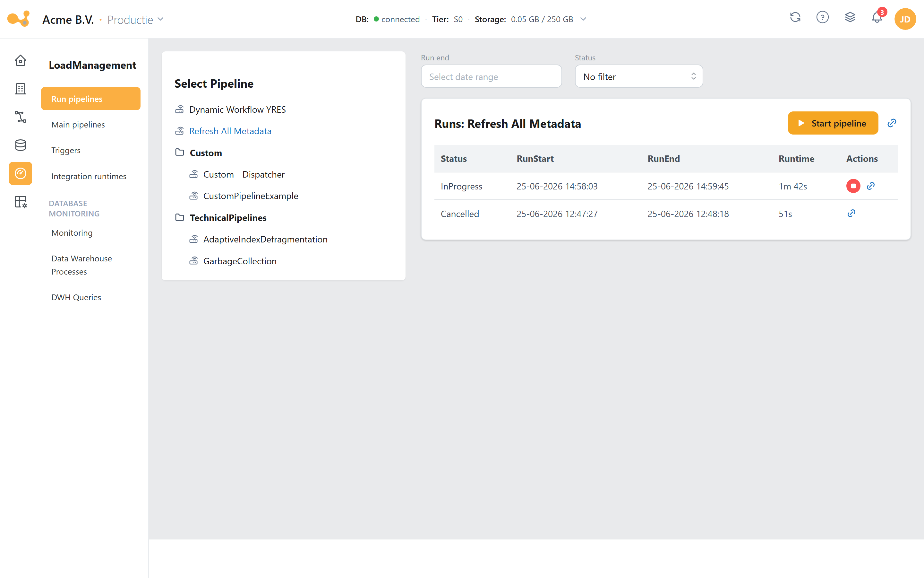Open DWH Queries

pos(76,297)
